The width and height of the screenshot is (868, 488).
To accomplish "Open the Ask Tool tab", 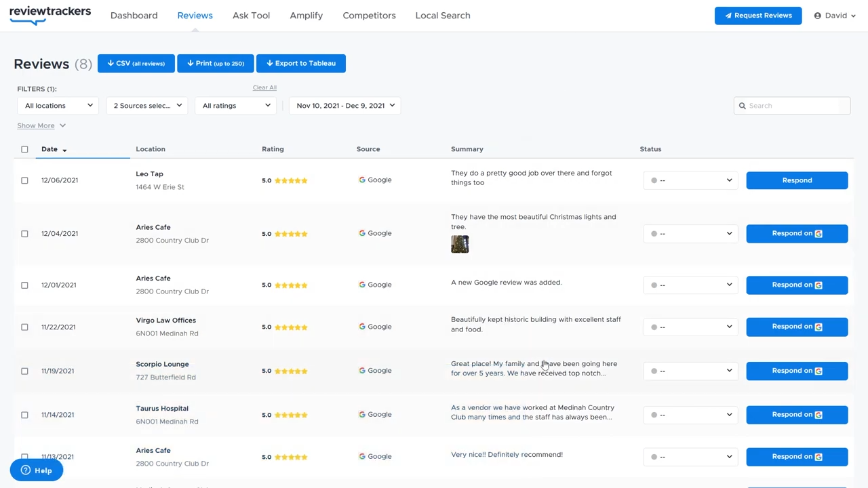I will 251,16.
